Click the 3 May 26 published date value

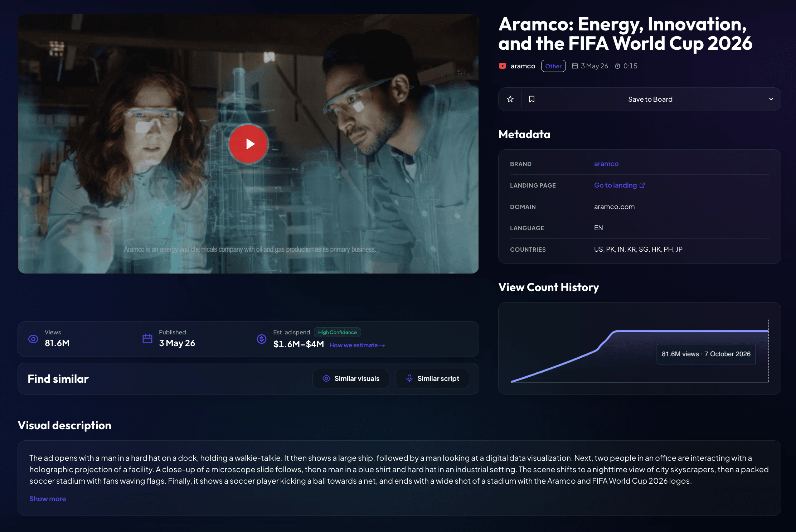tap(177, 343)
